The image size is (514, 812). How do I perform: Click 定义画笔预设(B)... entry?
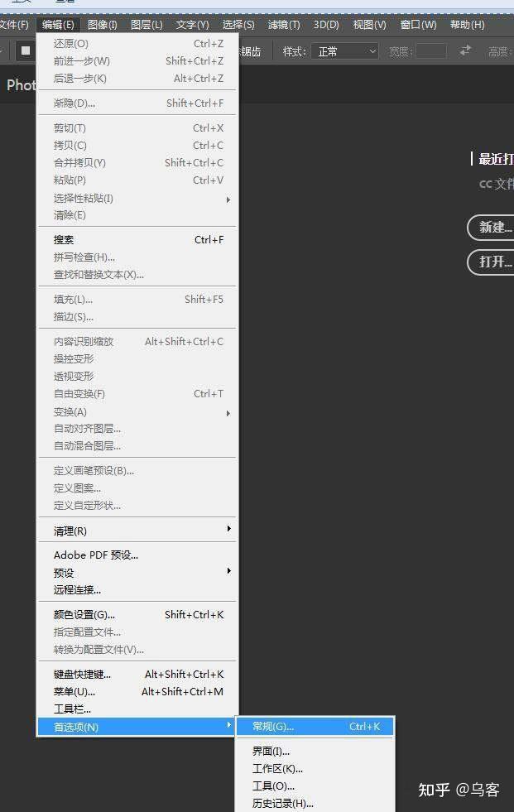137,471
